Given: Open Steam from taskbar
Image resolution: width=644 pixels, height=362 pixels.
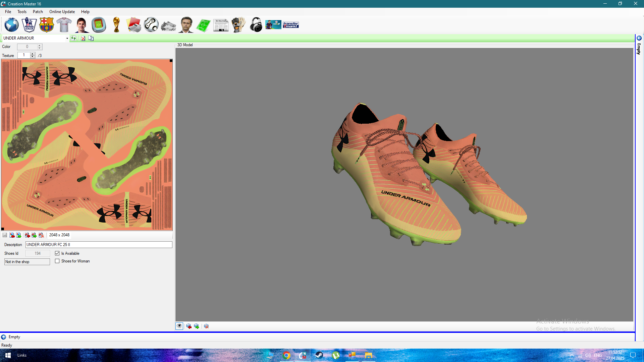Looking at the screenshot, I should pyautogui.click(x=319, y=355).
